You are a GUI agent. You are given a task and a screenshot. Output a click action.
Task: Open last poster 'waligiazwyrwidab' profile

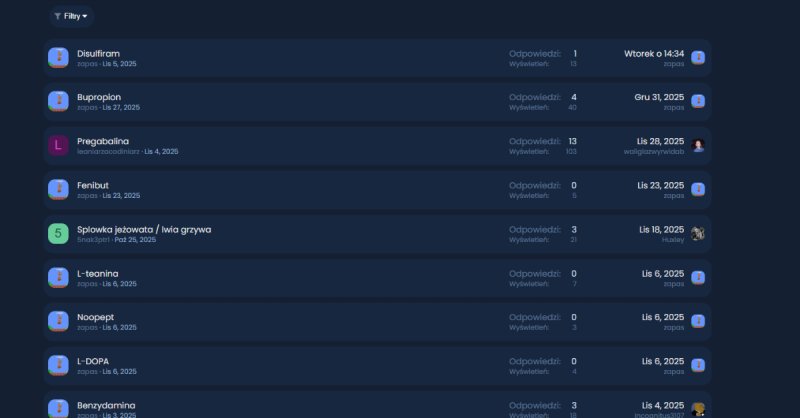pos(654,152)
